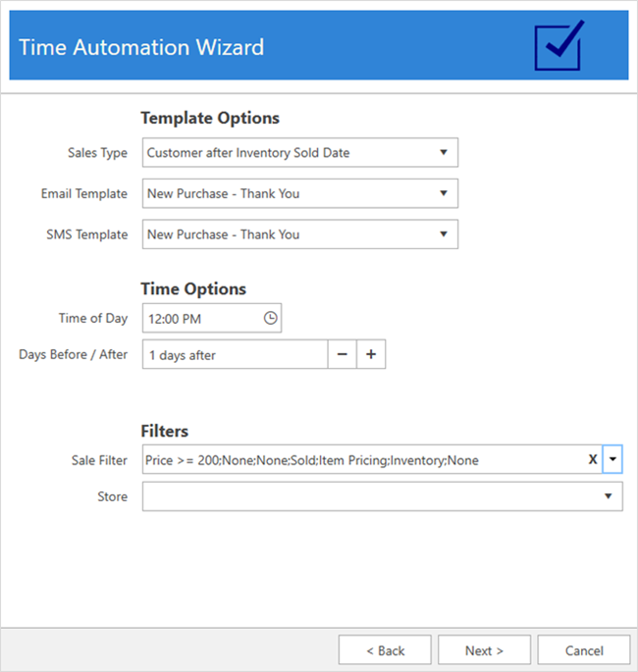Image resolution: width=638 pixels, height=672 pixels.
Task: Click into the 12:00 PM time field
Action: click(x=201, y=318)
